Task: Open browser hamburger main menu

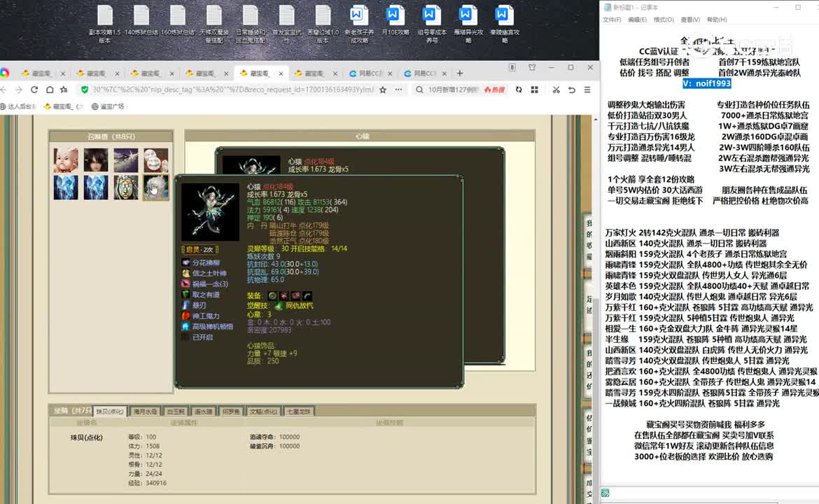Action: coord(587,90)
